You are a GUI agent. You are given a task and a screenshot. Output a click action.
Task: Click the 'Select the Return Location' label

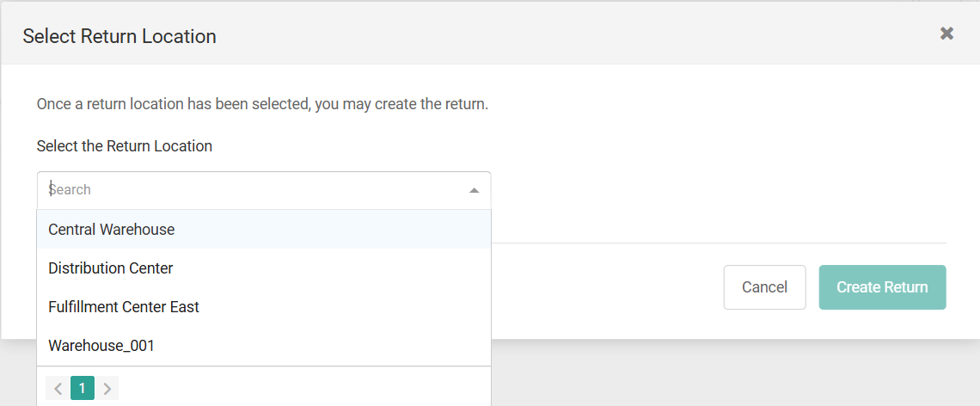125,146
